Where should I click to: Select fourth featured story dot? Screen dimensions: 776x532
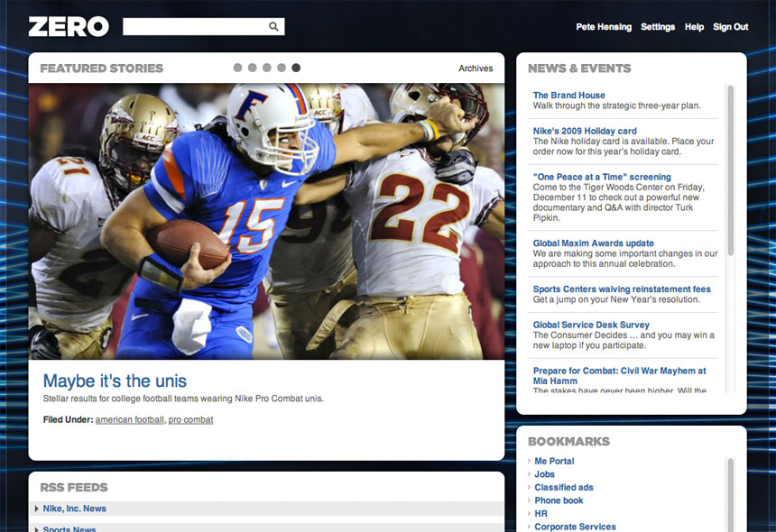(282, 68)
